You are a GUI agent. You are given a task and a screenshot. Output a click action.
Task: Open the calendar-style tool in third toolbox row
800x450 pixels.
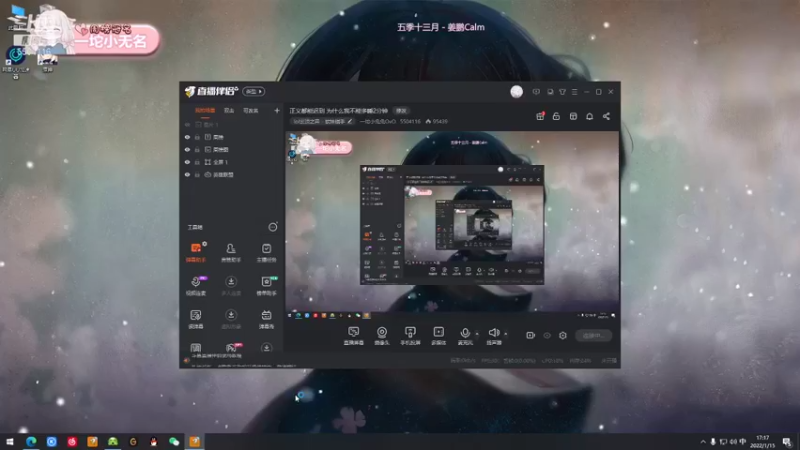266,319
